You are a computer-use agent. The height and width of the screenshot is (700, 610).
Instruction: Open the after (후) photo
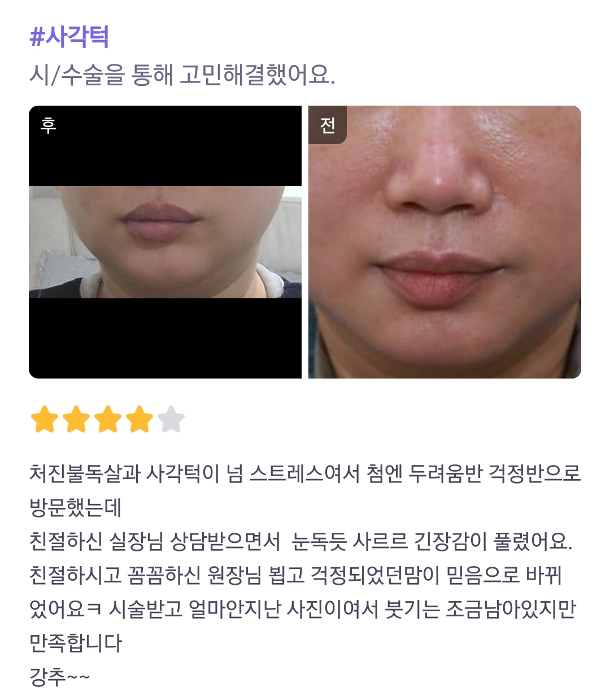(165, 242)
